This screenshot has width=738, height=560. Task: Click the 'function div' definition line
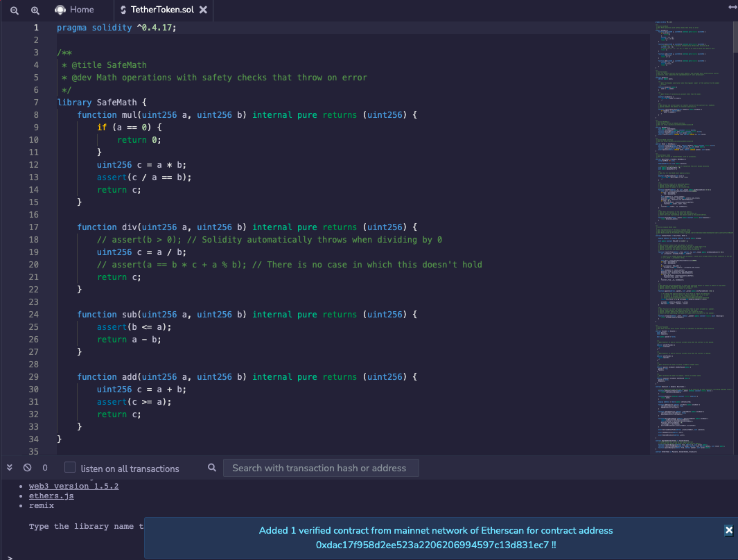tap(247, 227)
